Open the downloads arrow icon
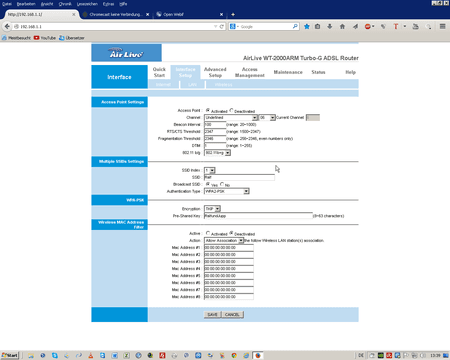This screenshot has width=450, height=360. 330,26
